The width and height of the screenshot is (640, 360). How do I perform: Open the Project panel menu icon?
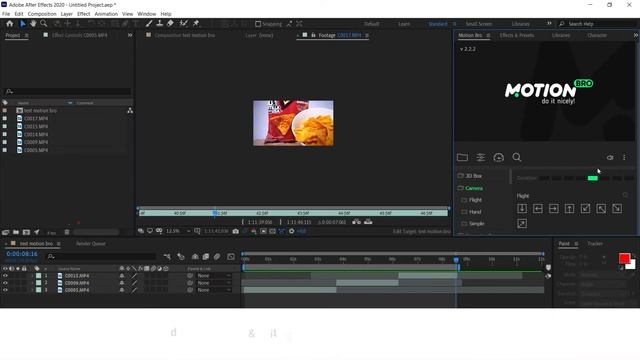click(x=27, y=36)
